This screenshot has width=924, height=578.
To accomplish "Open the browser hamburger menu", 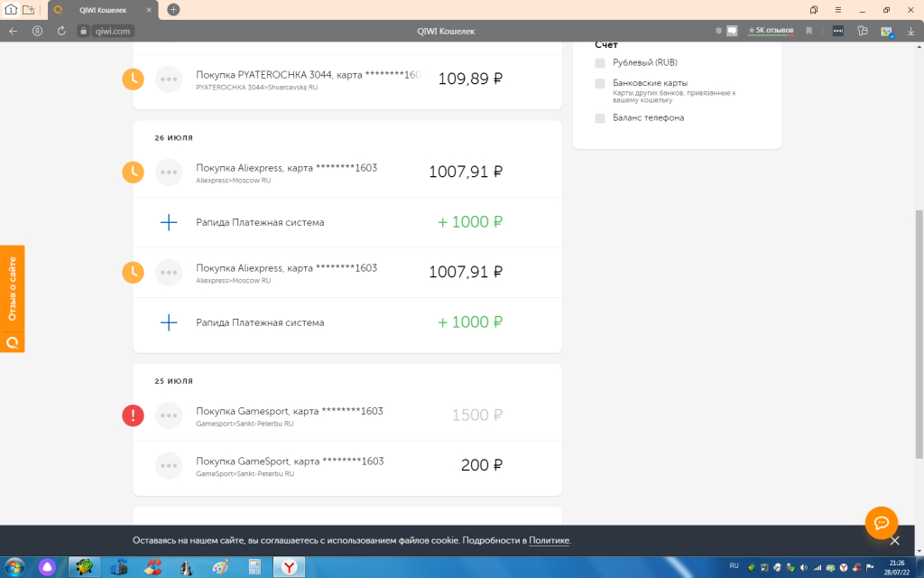I will click(x=838, y=10).
